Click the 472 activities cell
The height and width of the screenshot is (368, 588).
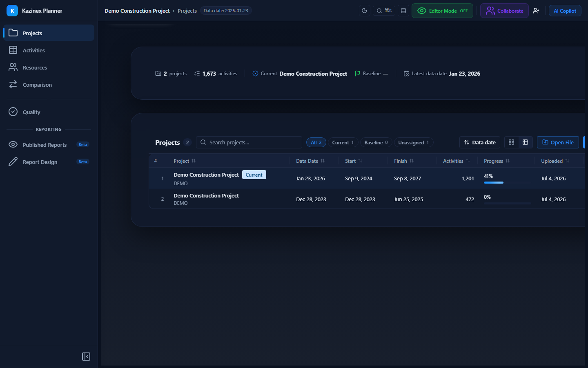click(x=470, y=199)
